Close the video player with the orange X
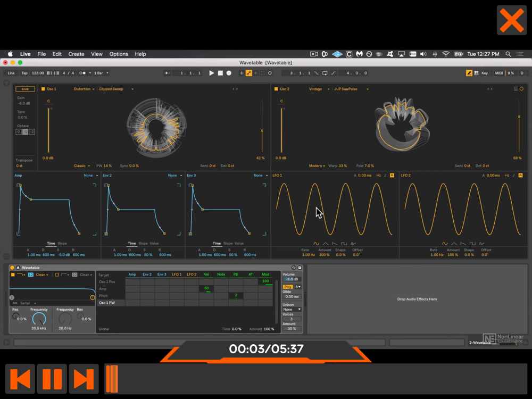Image resolution: width=532 pixels, height=399 pixels. (x=512, y=20)
